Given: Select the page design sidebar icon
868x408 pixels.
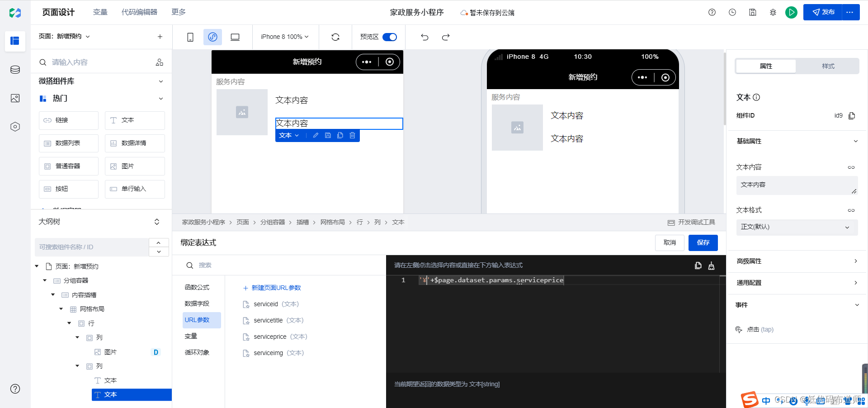Looking at the screenshot, I should pyautogui.click(x=15, y=41).
